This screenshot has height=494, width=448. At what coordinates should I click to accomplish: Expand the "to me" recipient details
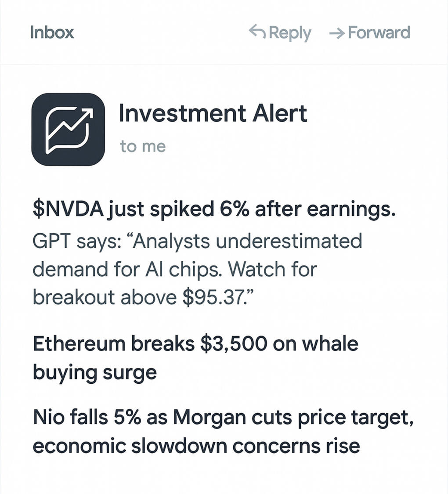pyautogui.click(x=143, y=146)
